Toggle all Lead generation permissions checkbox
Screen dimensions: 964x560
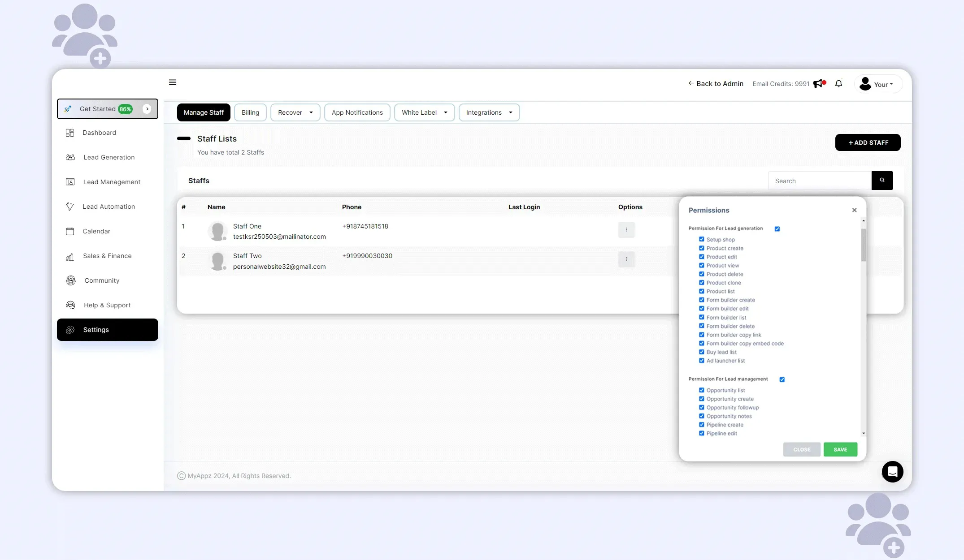pyautogui.click(x=777, y=229)
